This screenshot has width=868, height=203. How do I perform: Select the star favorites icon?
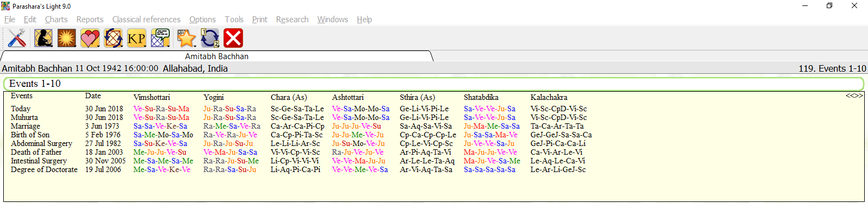click(x=186, y=38)
